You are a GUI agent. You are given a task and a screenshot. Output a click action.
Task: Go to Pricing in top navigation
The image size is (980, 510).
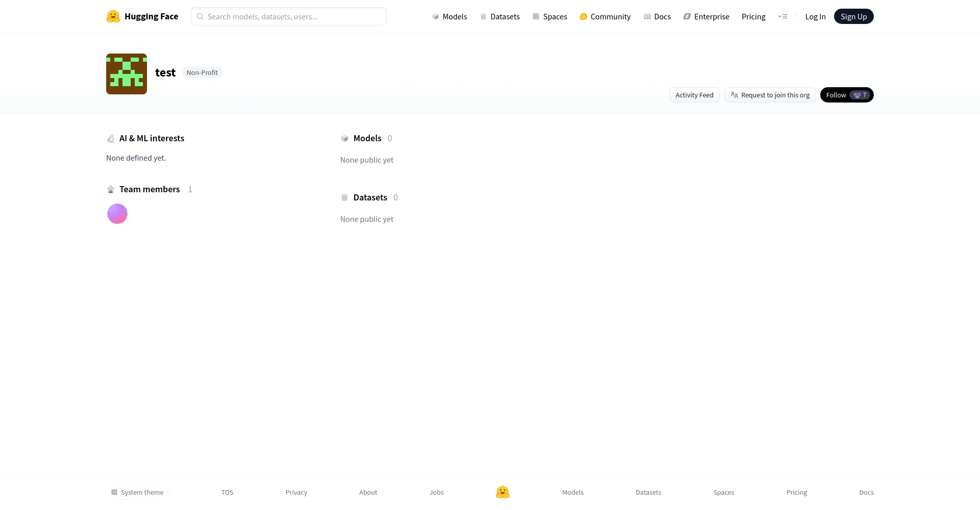point(753,16)
